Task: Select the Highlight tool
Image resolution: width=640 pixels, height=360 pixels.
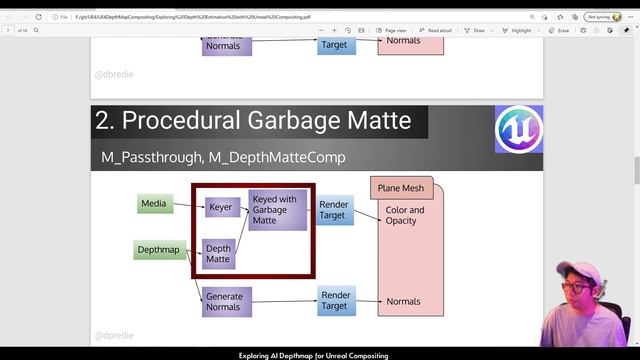Action: pyautogui.click(x=517, y=30)
